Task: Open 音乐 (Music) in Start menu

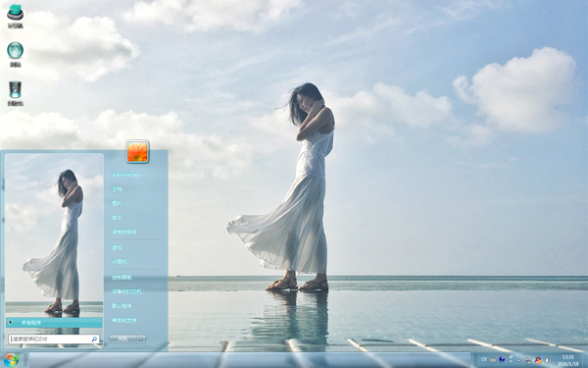Action: tap(117, 218)
